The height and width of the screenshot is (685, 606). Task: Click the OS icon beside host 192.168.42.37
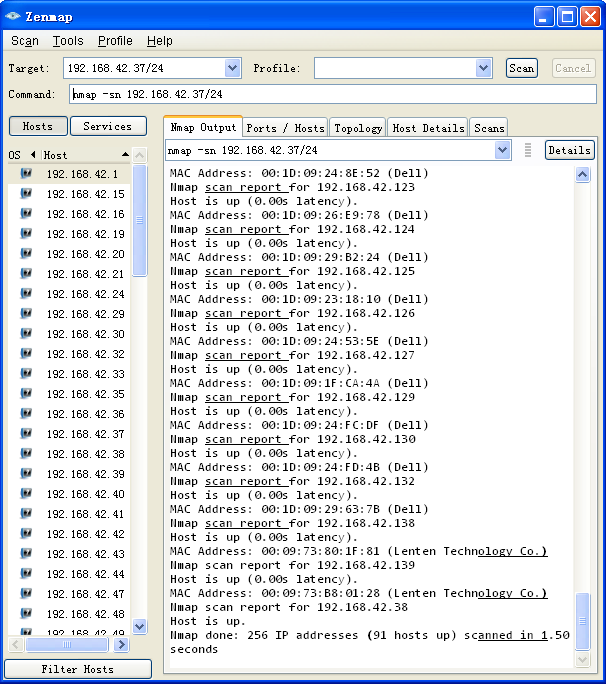pyautogui.click(x=26, y=434)
